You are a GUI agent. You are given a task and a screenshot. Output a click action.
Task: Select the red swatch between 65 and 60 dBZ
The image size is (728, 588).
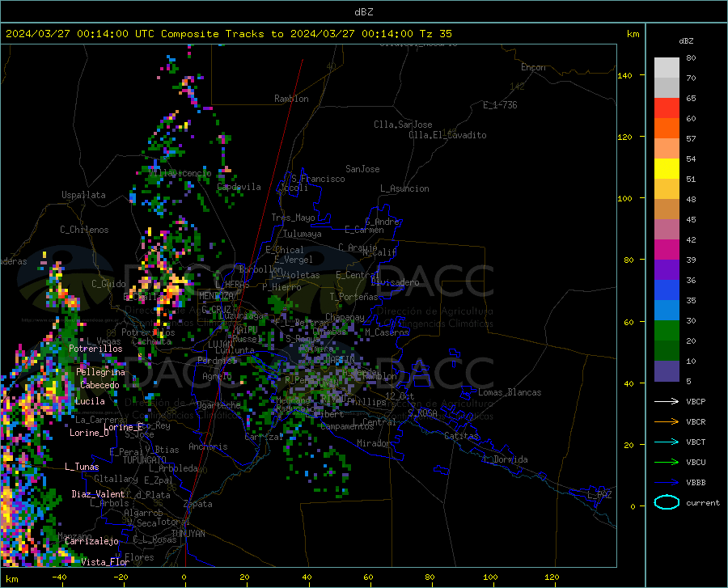[667, 108]
